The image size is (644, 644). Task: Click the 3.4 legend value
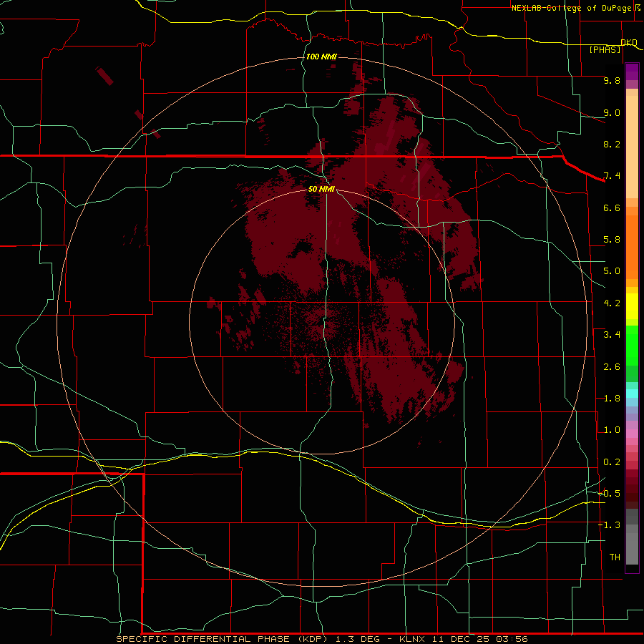coord(612,335)
